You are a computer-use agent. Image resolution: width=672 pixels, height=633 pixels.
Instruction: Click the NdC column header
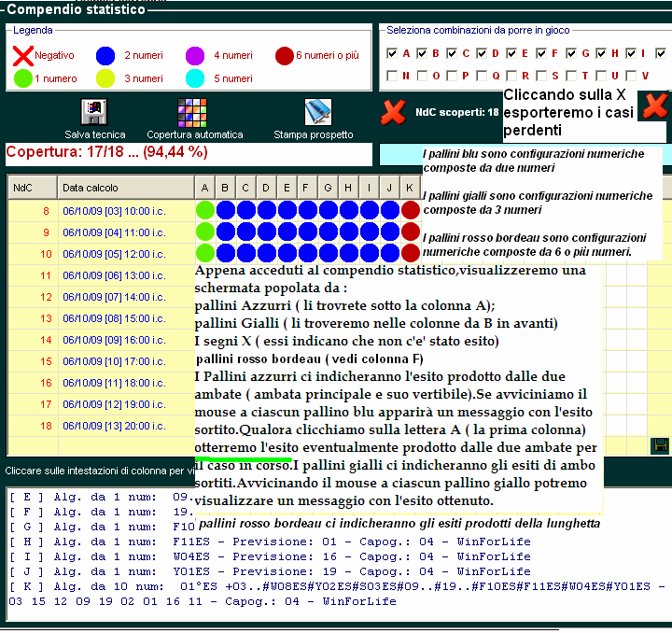(x=22, y=188)
